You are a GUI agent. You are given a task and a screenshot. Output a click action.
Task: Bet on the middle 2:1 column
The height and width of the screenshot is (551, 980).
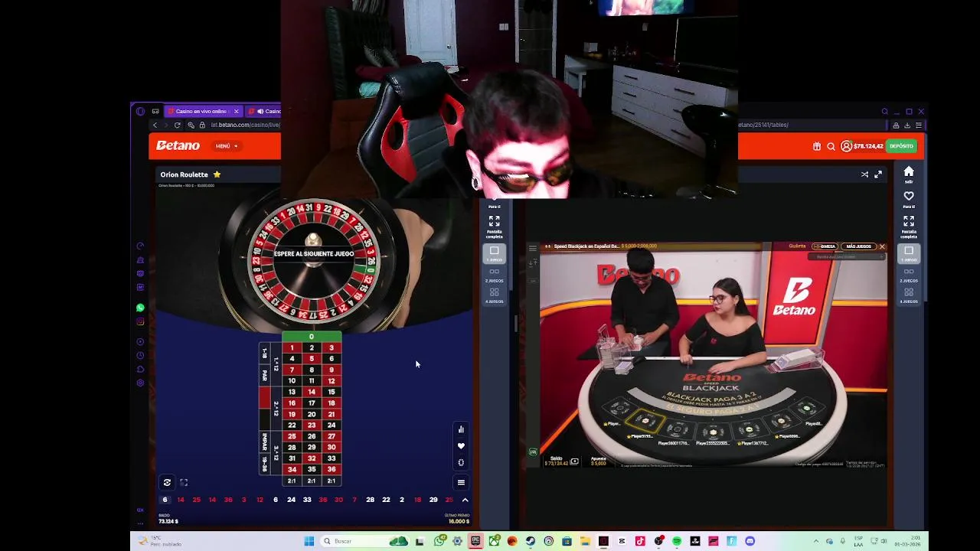(x=312, y=481)
